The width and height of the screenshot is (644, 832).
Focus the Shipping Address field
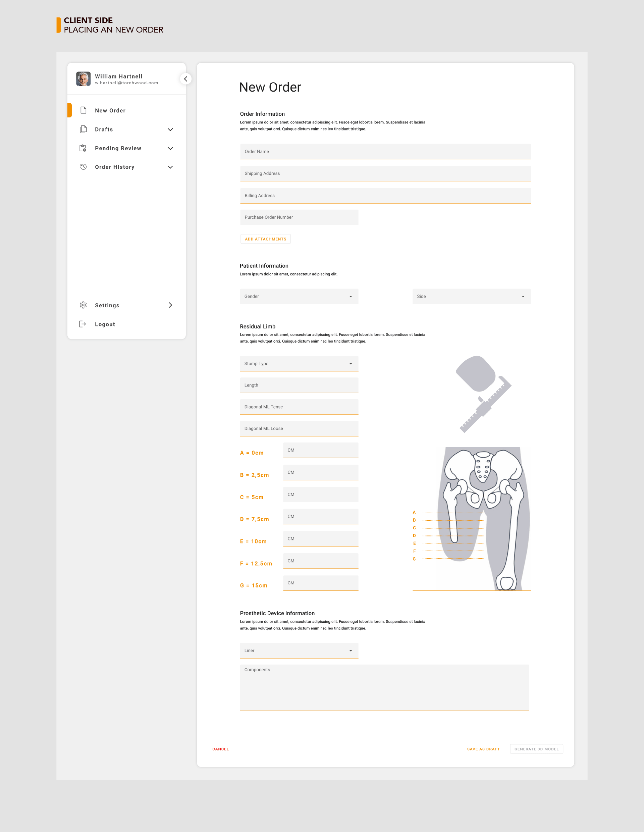(385, 173)
